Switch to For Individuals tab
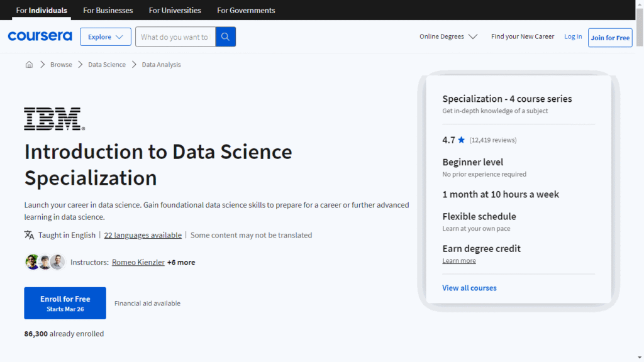Screen dimensions: 644x362 (x=42, y=10)
